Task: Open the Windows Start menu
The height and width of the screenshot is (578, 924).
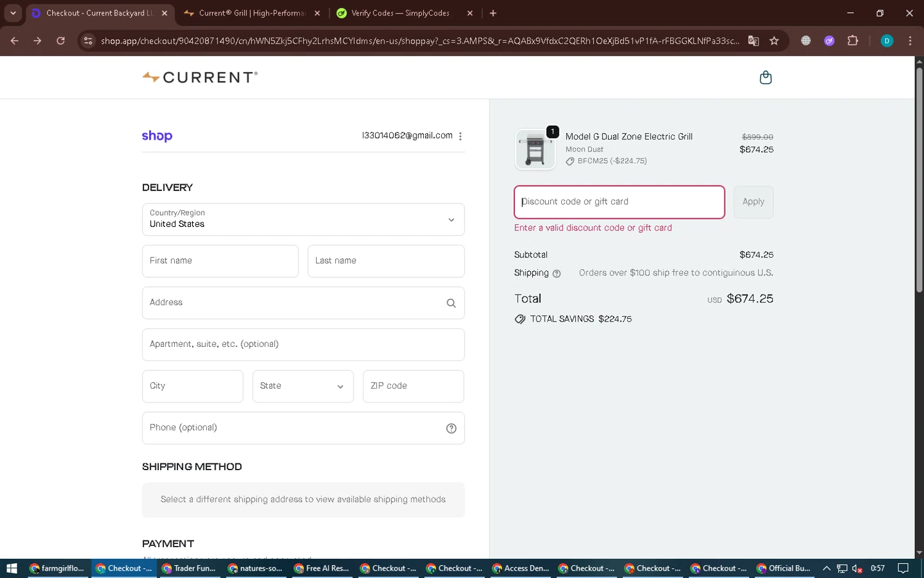Action: point(12,569)
